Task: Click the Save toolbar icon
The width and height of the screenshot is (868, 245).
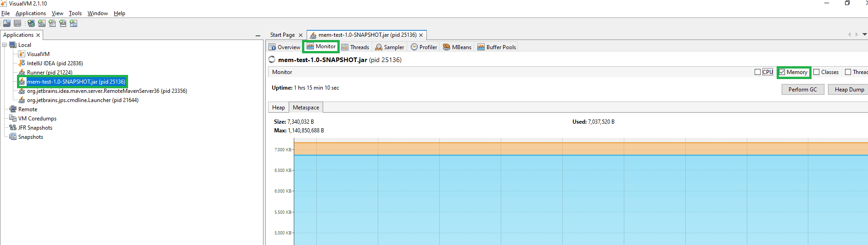Action: click(17, 23)
